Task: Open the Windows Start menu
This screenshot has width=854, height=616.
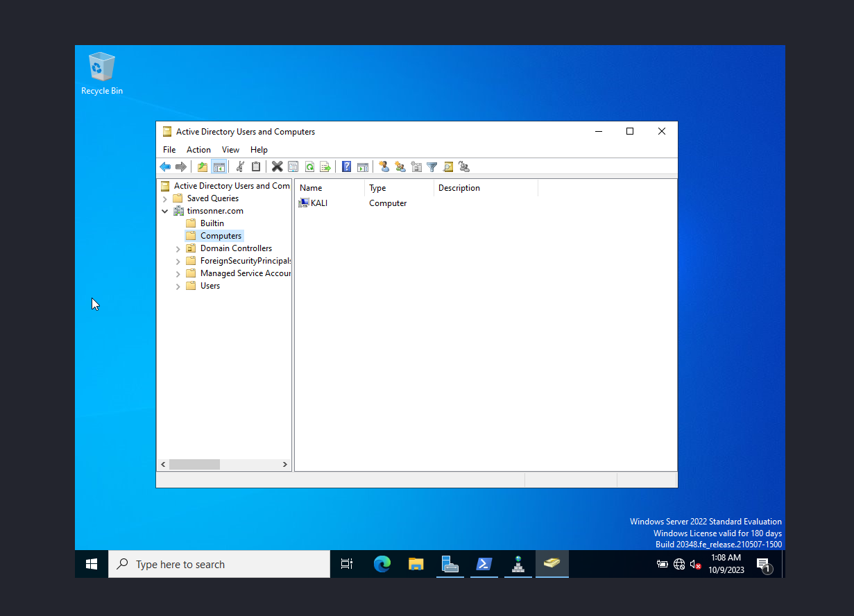Action: [92, 565]
